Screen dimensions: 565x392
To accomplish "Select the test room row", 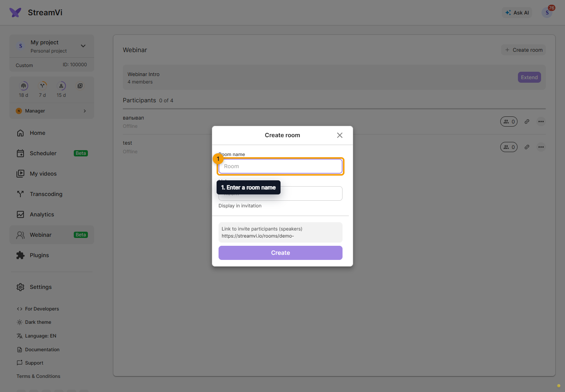I will [x=334, y=147].
